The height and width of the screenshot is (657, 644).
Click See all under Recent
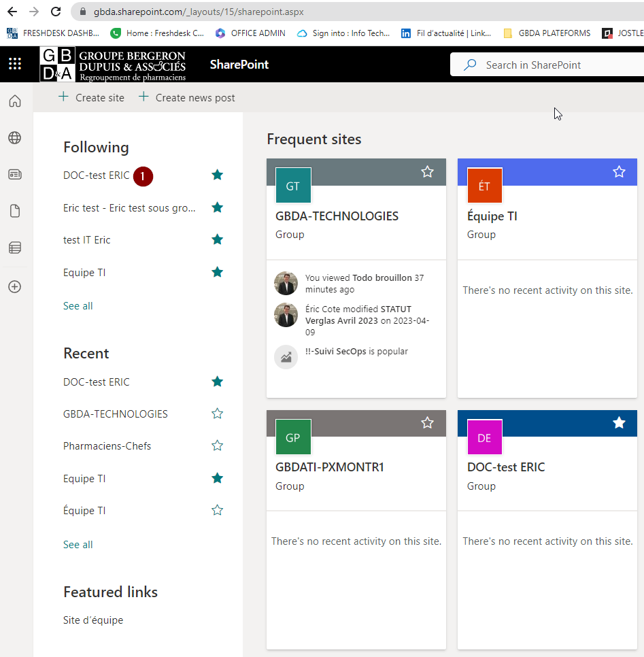78,544
